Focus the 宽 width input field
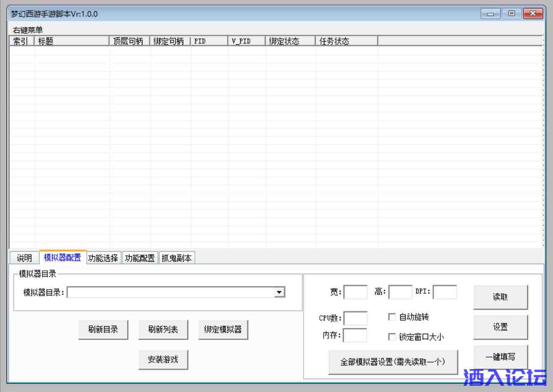 (356, 292)
